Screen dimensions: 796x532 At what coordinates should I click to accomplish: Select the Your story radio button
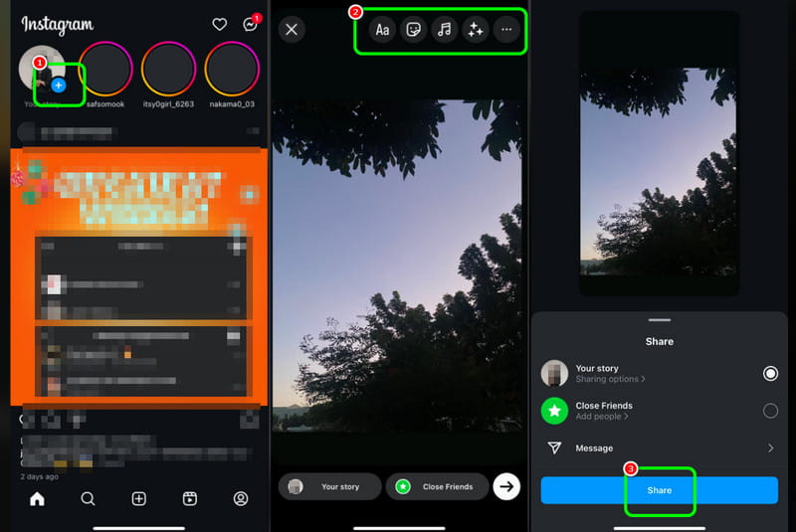[770, 373]
